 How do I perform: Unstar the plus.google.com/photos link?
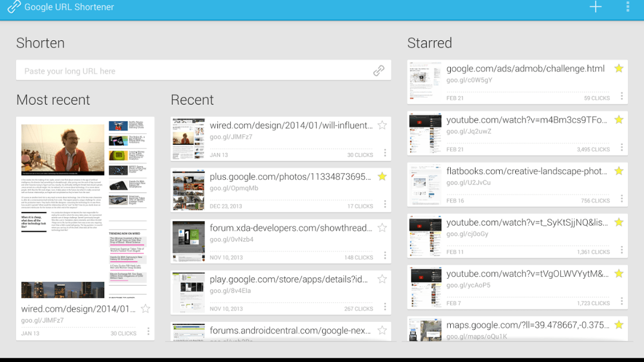click(x=382, y=176)
